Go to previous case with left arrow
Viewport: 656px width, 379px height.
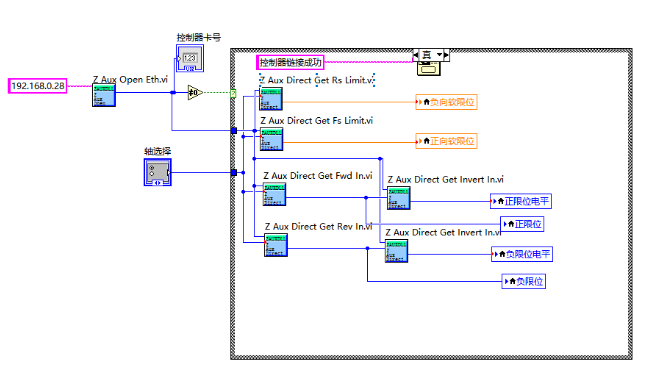click(x=416, y=55)
